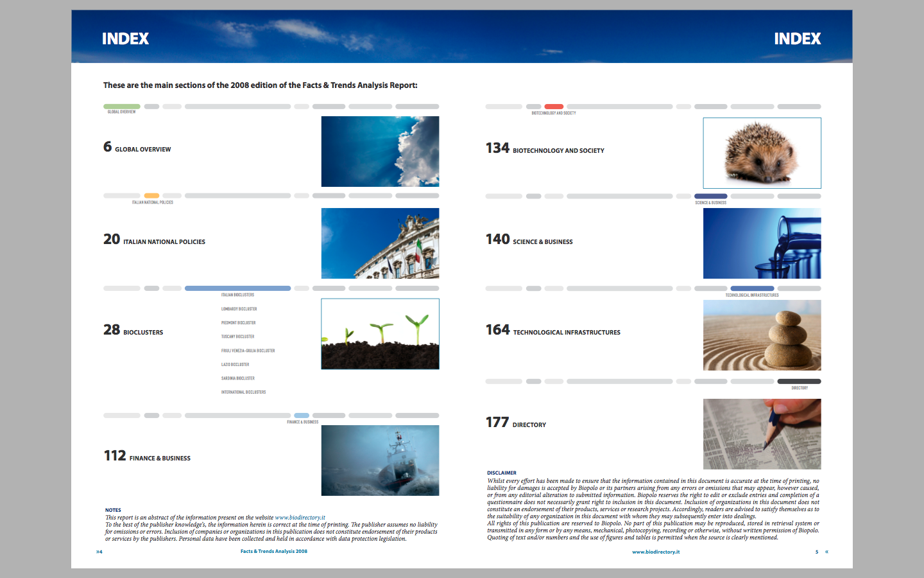This screenshot has height=578, width=924.
Task: Choose International Bioclusters from the list
Action: point(243,392)
